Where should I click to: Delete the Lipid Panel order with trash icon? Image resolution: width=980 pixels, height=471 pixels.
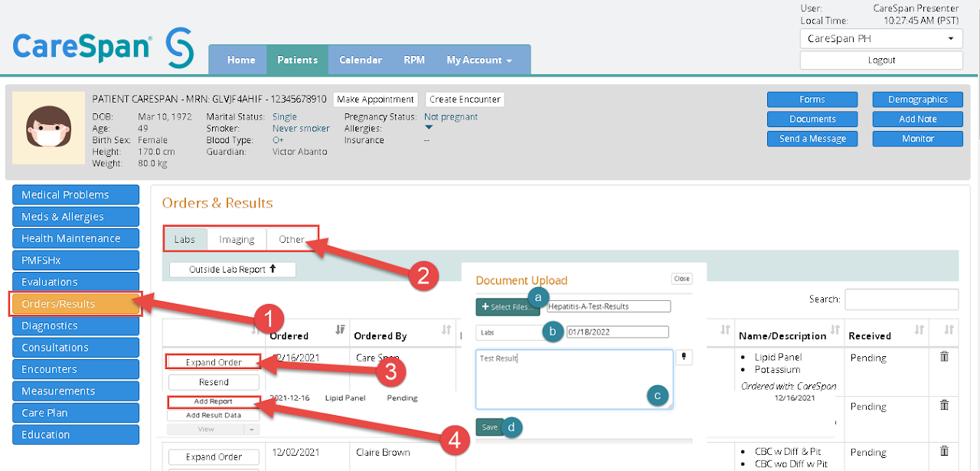pyautogui.click(x=944, y=357)
